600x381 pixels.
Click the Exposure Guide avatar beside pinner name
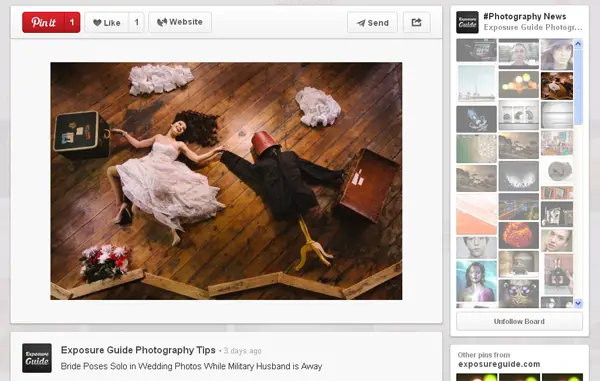37,358
